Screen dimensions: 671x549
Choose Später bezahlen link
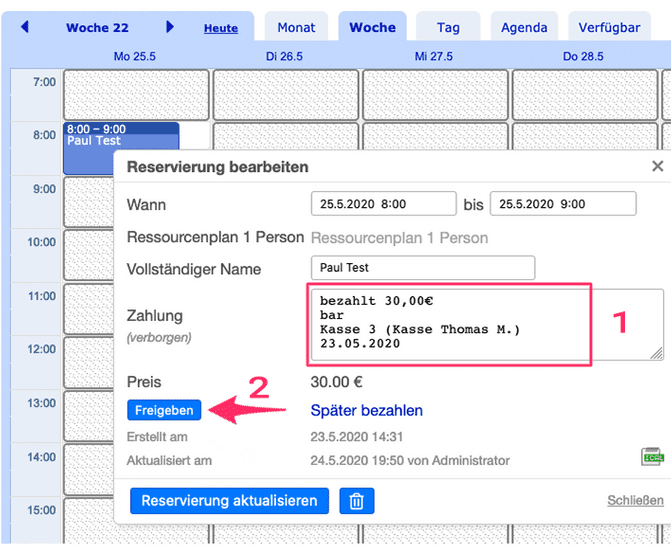366,410
